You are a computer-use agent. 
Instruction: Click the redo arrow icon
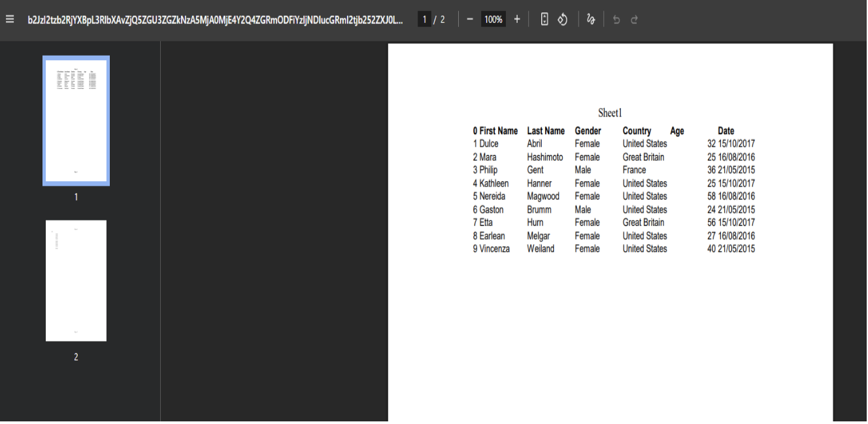tap(634, 20)
